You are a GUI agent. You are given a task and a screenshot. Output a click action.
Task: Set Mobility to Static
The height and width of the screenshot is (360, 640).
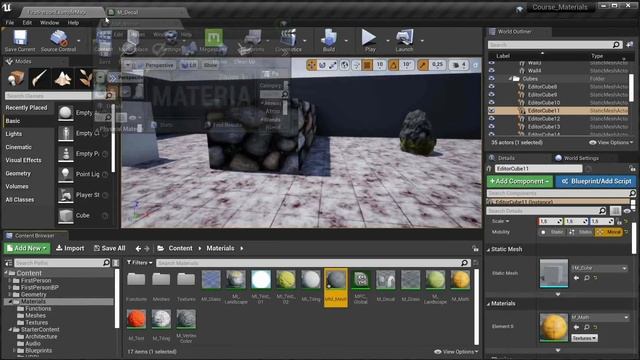pyautogui.click(x=553, y=232)
